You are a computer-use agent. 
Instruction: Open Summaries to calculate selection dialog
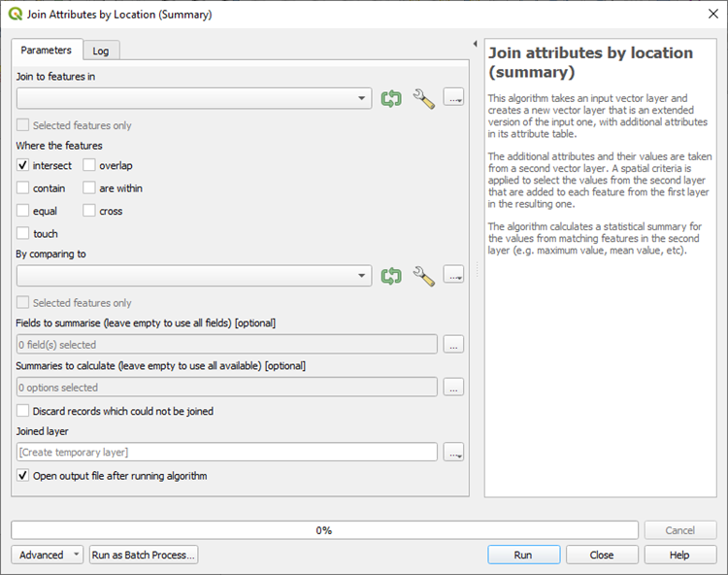[453, 388]
